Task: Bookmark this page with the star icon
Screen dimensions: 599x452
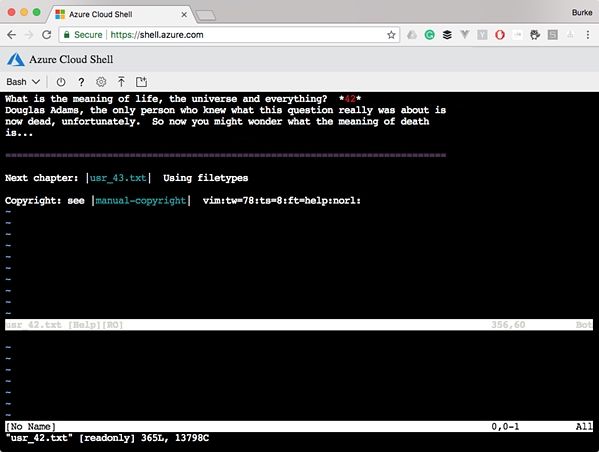Action: pos(391,35)
